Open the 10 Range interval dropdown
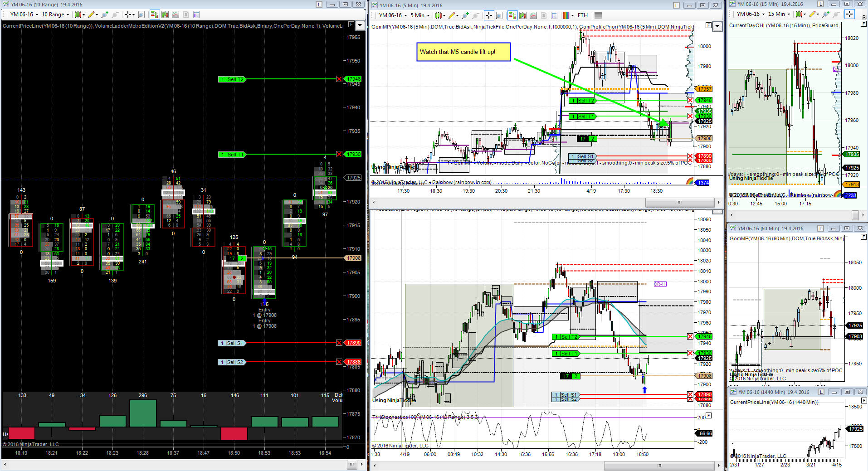The width and height of the screenshot is (868, 471). click(x=55, y=15)
